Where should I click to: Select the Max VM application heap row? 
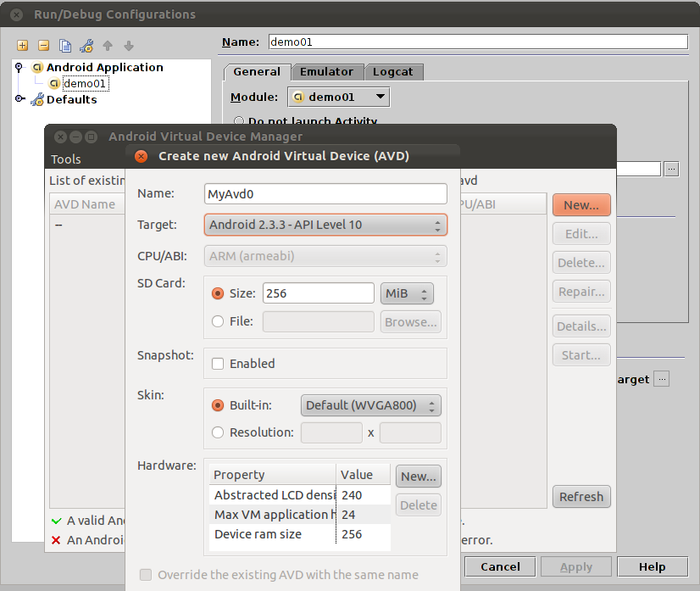299,515
